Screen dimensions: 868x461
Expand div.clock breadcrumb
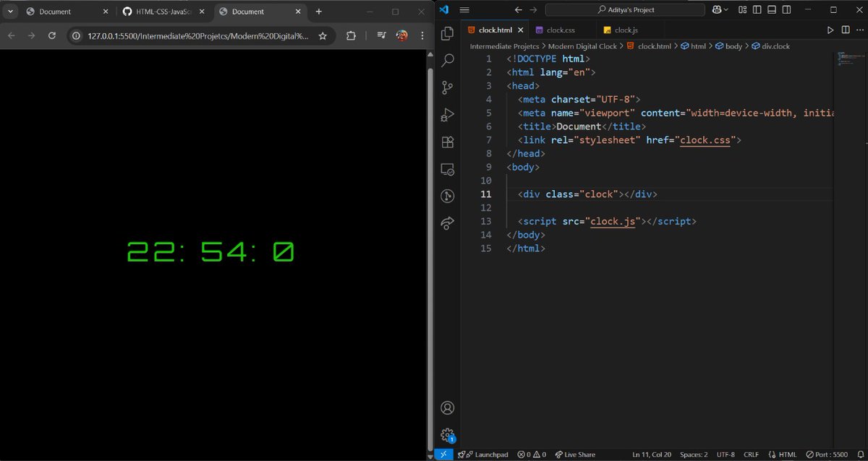coord(770,46)
